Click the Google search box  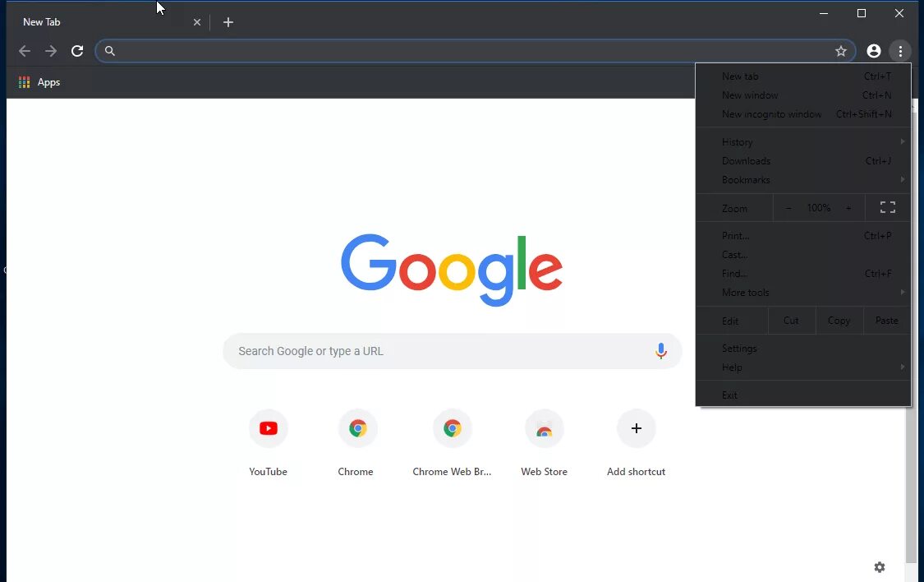click(x=452, y=351)
